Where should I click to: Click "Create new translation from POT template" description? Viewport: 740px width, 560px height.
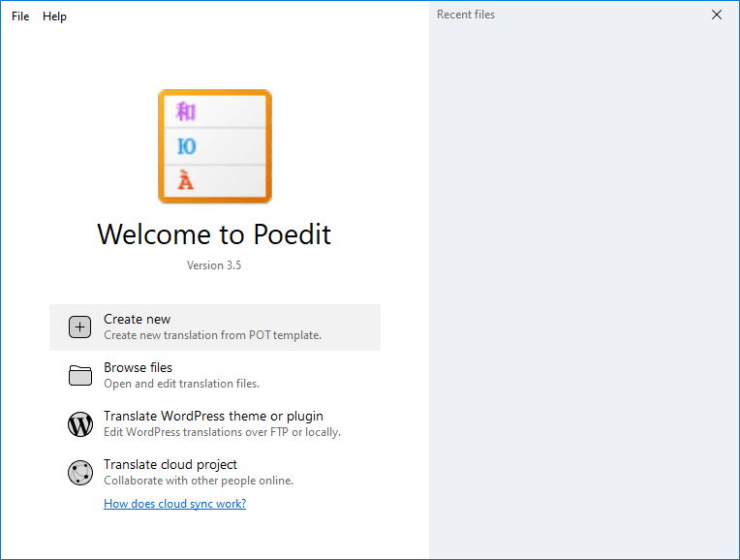(x=212, y=335)
